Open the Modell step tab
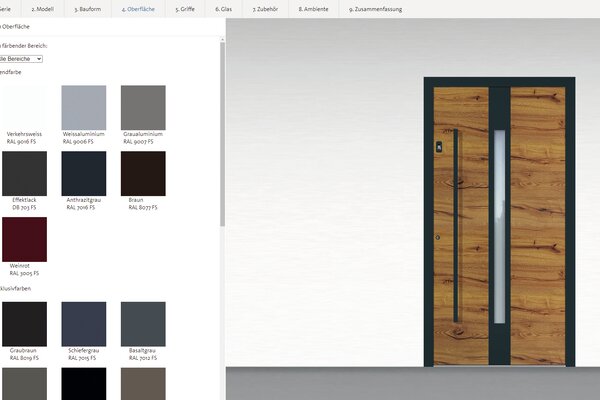The height and width of the screenshot is (400, 600). 46,8
